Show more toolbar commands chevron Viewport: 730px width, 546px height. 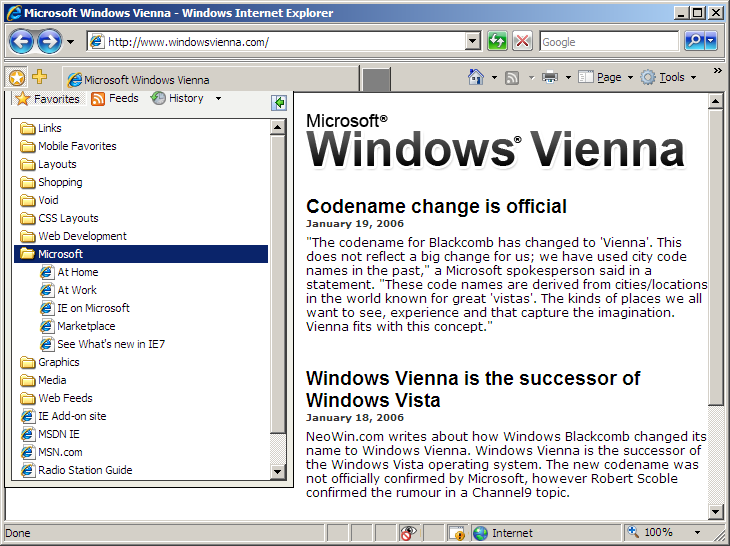point(717,71)
